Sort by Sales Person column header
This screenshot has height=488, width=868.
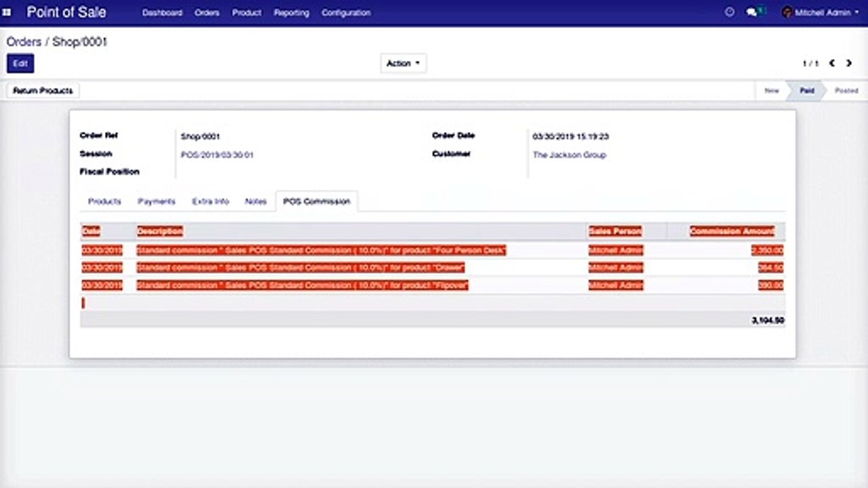615,231
